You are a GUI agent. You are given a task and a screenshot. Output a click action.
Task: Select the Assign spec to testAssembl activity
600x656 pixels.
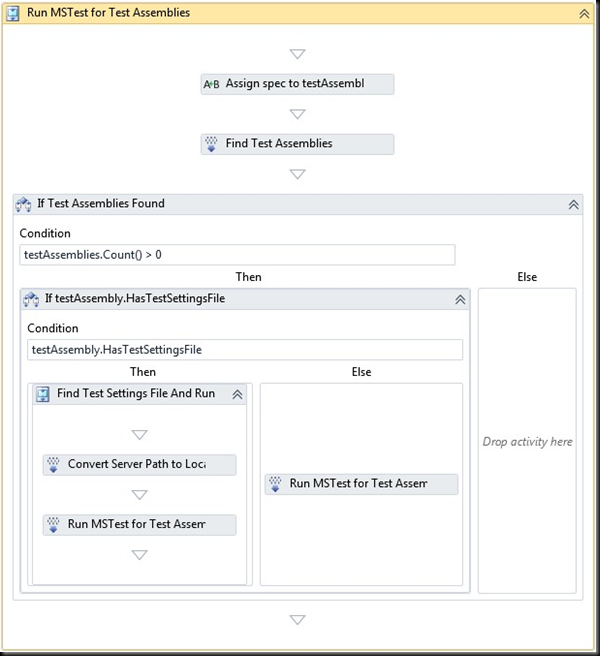pyautogui.click(x=297, y=84)
